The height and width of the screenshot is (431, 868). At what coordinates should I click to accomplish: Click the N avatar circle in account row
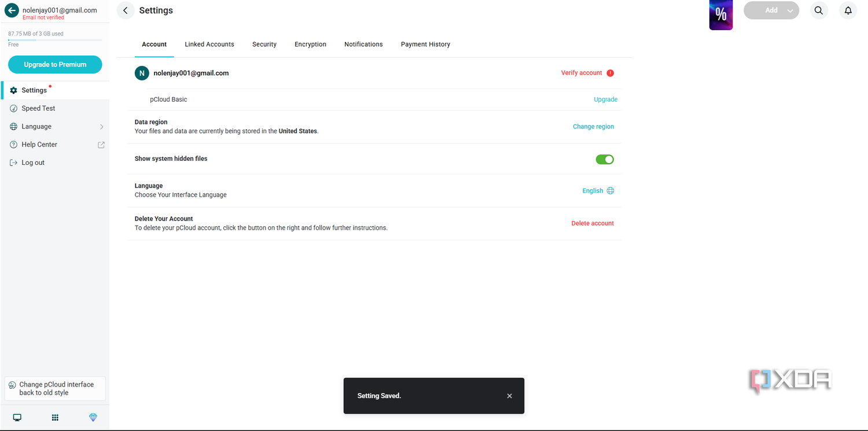tap(142, 73)
